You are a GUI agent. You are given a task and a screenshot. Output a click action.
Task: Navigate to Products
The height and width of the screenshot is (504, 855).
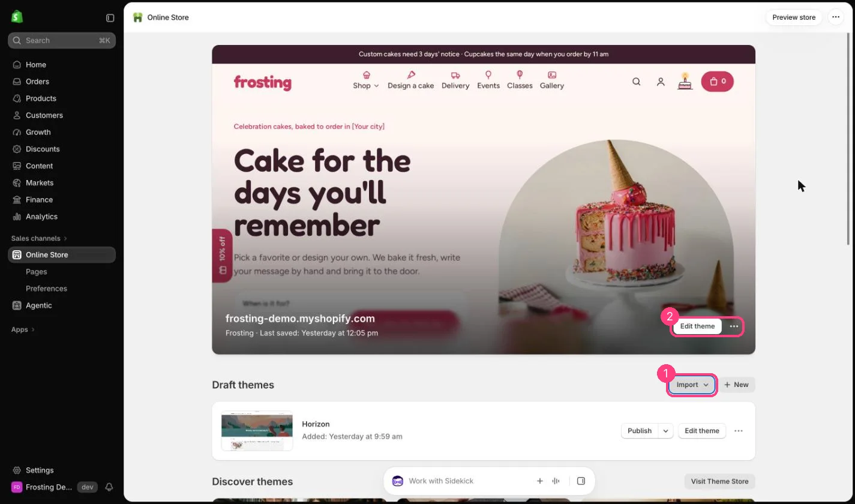point(62,98)
